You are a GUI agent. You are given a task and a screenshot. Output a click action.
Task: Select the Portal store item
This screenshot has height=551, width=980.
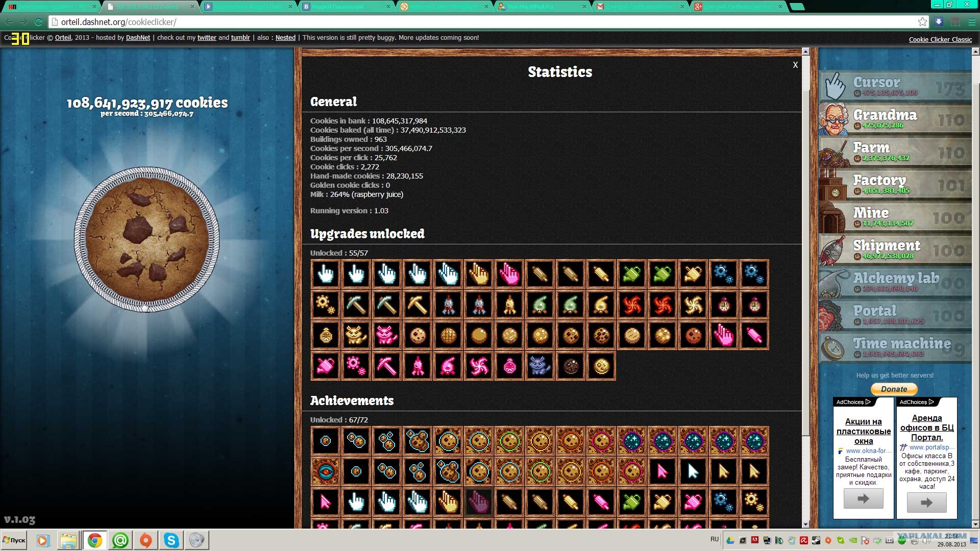895,314
